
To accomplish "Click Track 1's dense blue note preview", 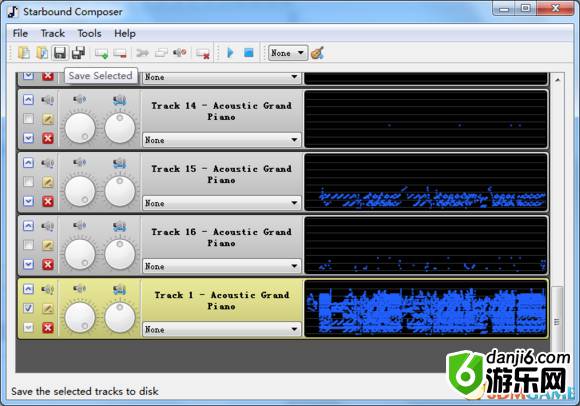I will pos(425,308).
